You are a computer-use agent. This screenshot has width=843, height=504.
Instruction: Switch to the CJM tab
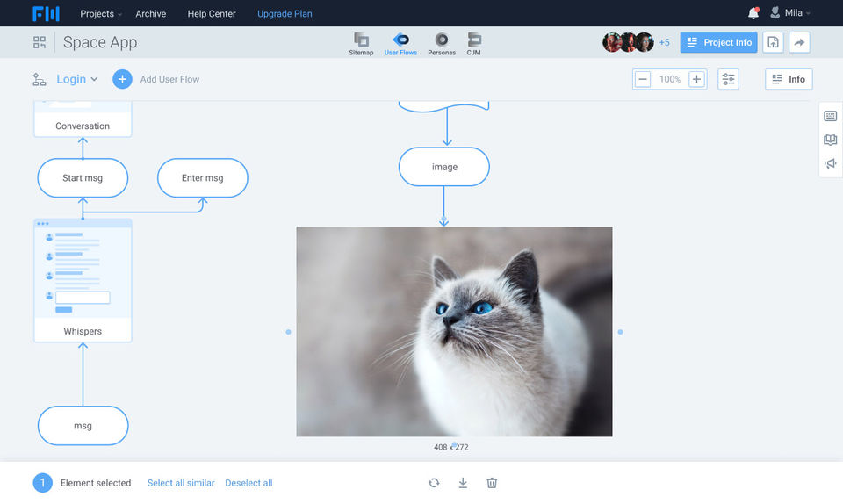[473, 44]
